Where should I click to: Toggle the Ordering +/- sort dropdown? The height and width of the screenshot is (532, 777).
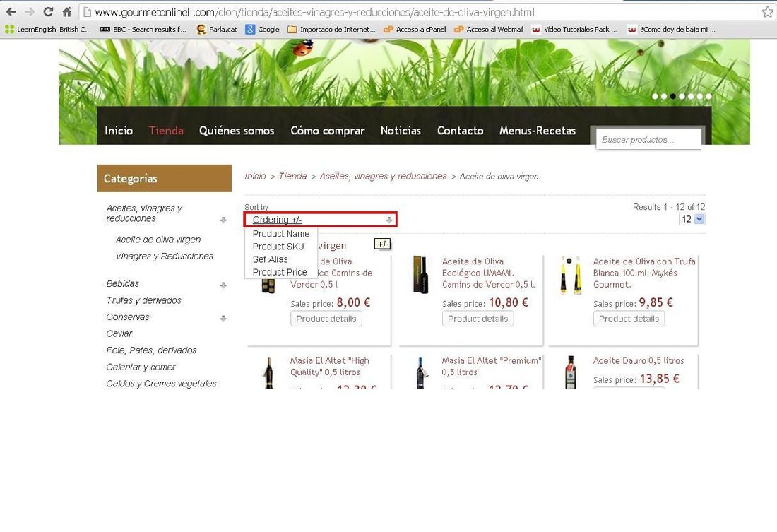320,220
